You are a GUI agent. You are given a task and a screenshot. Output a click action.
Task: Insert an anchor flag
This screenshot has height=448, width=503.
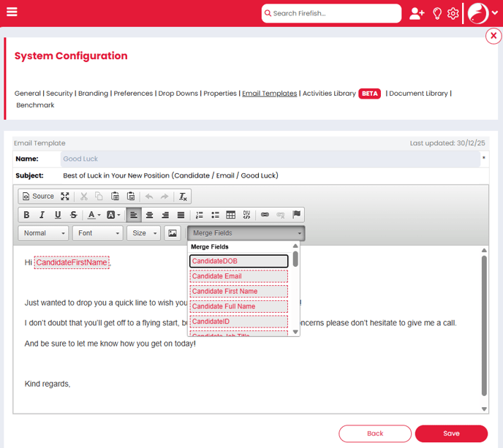[296, 215]
